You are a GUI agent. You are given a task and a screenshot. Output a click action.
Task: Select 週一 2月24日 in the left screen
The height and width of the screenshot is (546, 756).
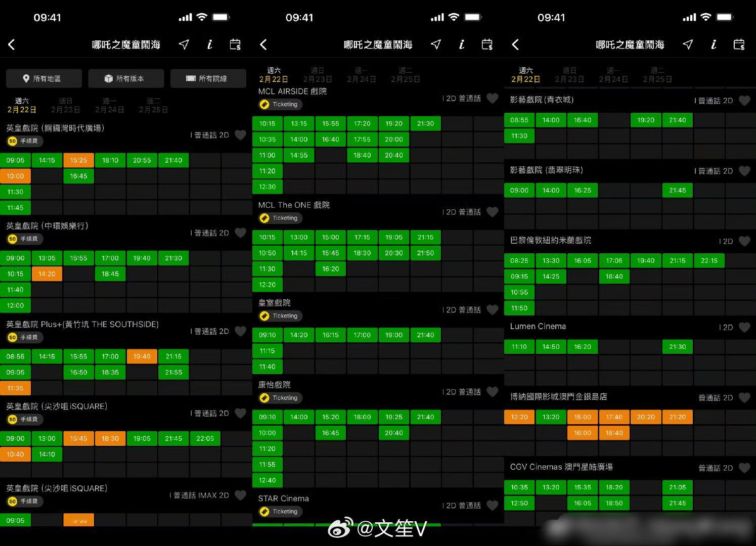pos(110,105)
